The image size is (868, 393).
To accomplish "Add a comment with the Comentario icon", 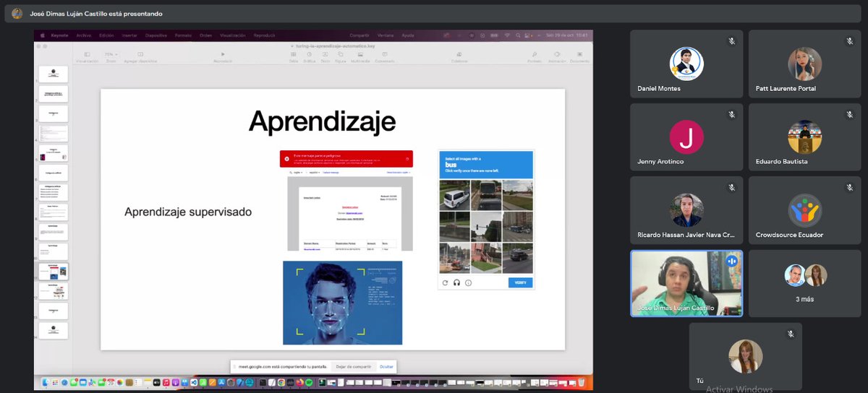I will [384, 54].
